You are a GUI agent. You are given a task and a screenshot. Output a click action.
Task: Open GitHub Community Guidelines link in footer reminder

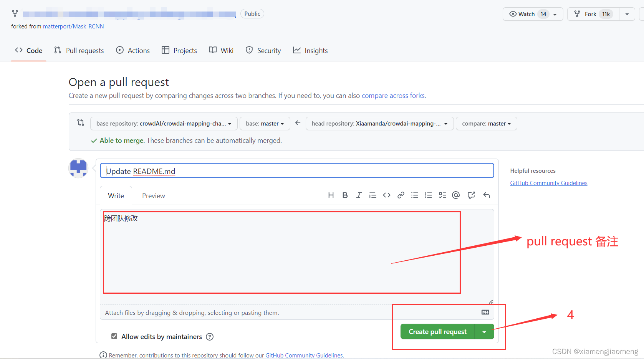(x=304, y=356)
